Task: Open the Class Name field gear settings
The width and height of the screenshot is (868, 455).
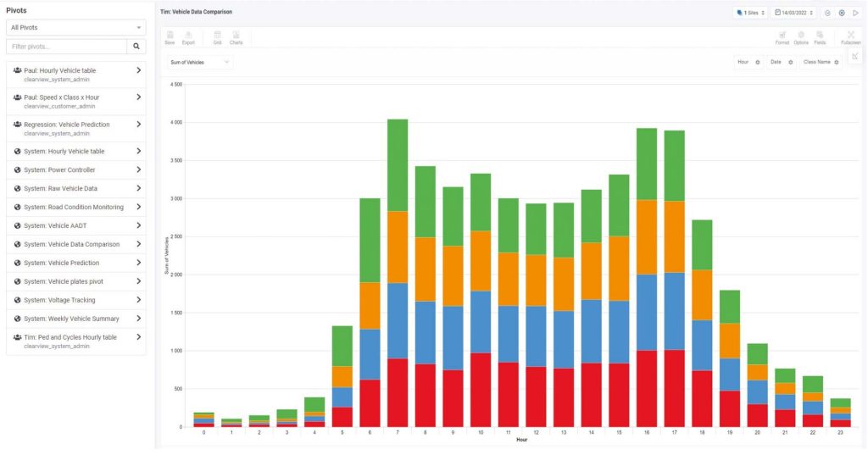Action: [x=837, y=63]
